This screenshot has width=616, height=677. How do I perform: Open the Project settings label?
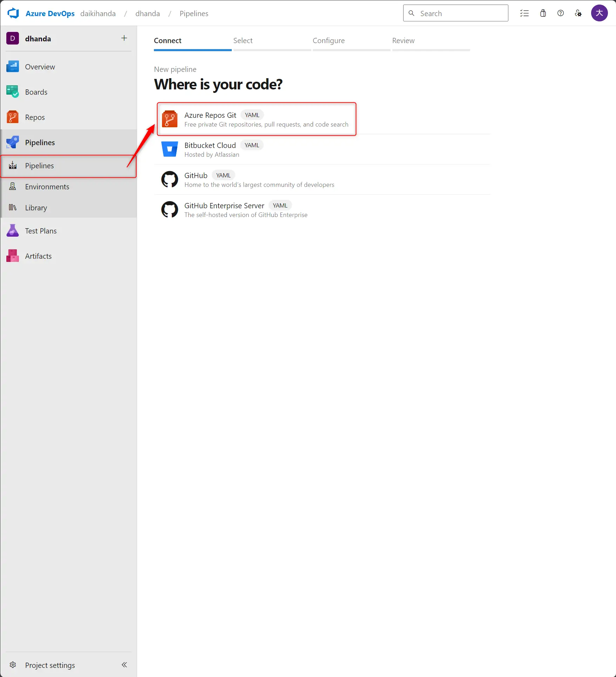[x=50, y=665]
